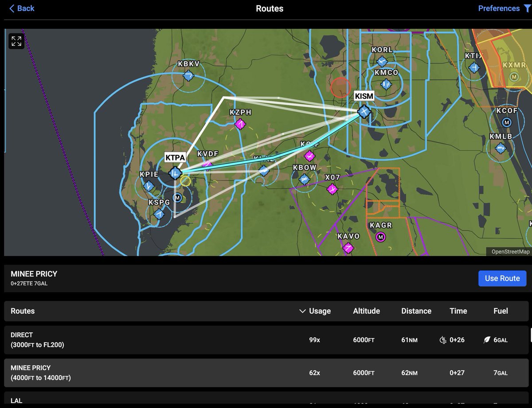Select the KTPA airport icon on the map
The height and width of the screenshot is (408, 532).
(x=175, y=173)
